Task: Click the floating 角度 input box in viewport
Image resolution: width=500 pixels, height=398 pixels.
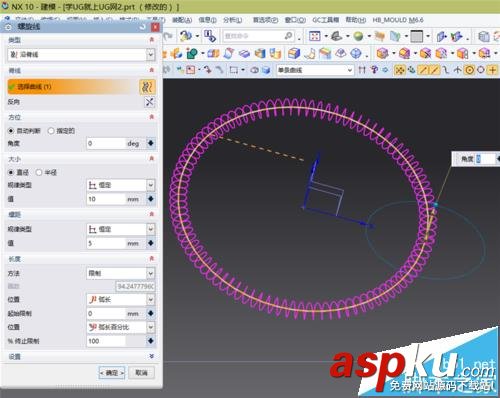Action: coord(485,159)
